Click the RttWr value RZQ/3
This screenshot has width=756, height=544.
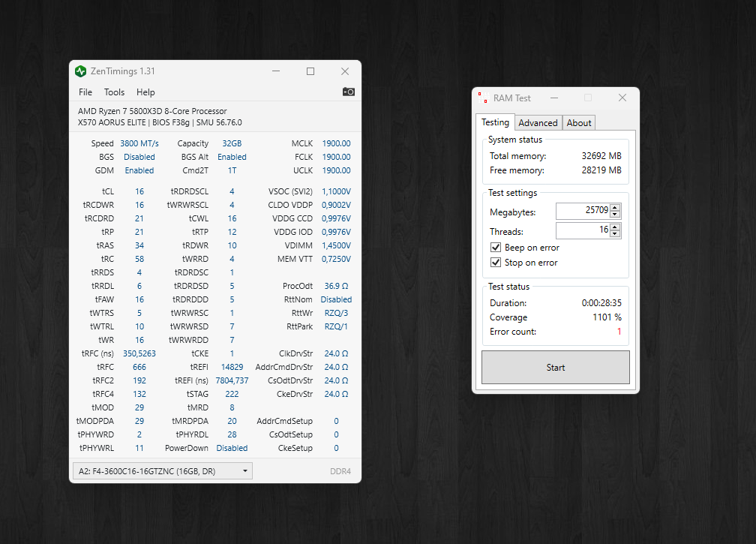click(x=336, y=313)
